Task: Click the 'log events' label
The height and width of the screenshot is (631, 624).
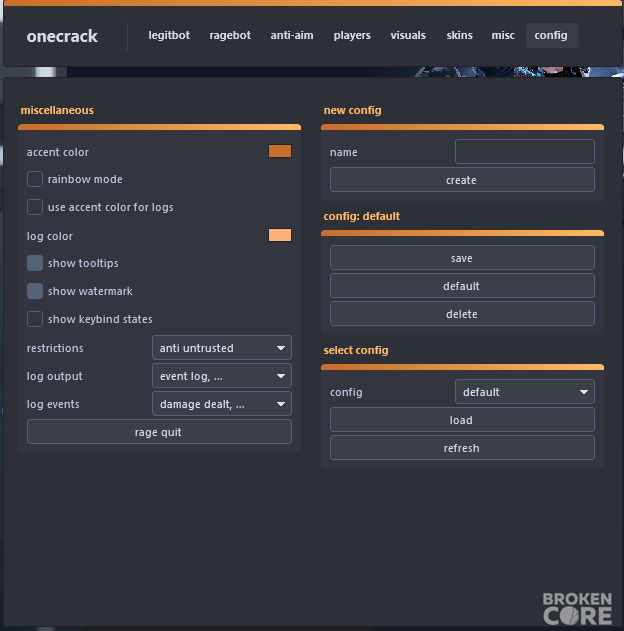Action: click(53, 404)
